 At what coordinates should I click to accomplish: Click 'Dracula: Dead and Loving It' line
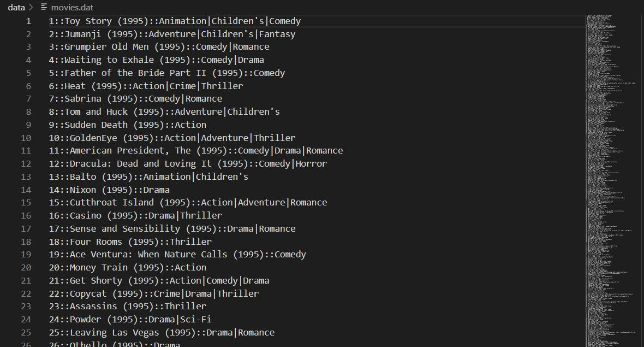[x=188, y=163]
